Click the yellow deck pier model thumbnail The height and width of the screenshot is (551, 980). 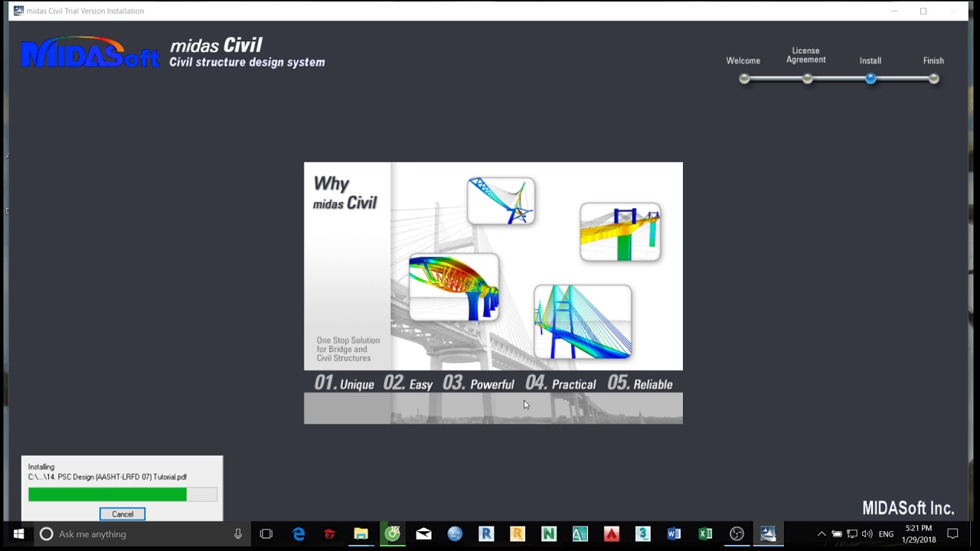click(x=620, y=232)
